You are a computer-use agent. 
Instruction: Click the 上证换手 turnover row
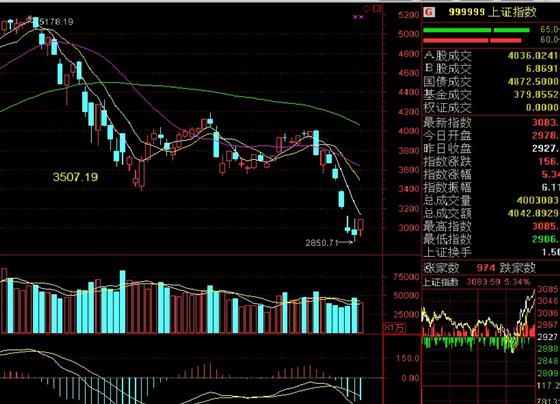[491, 252]
